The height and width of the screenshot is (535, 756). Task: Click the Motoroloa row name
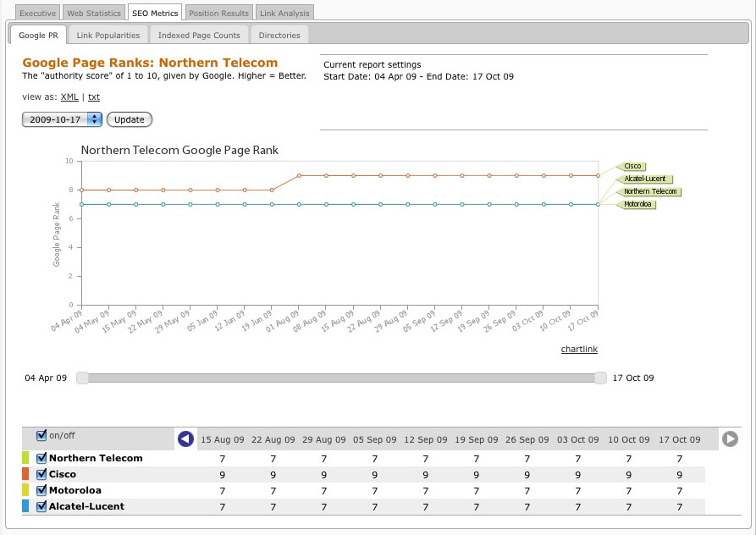[75, 490]
